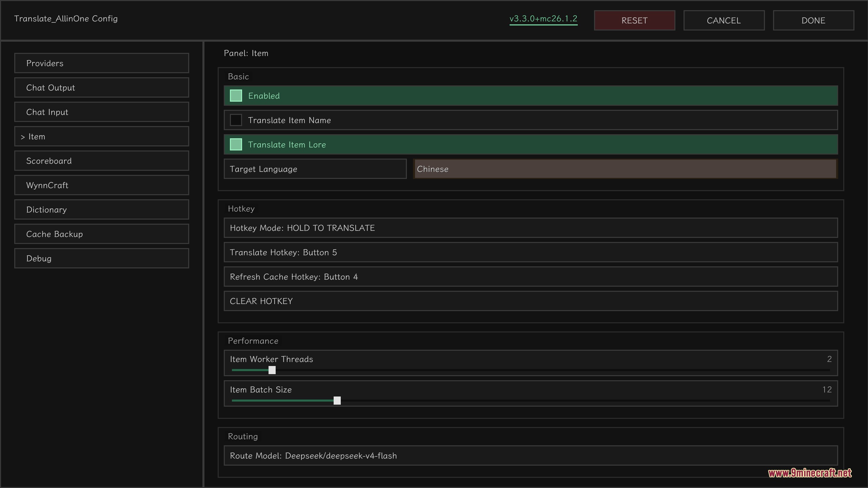This screenshot has height=488, width=868.
Task: Open the Dictionary panel
Action: click(101, 209)
